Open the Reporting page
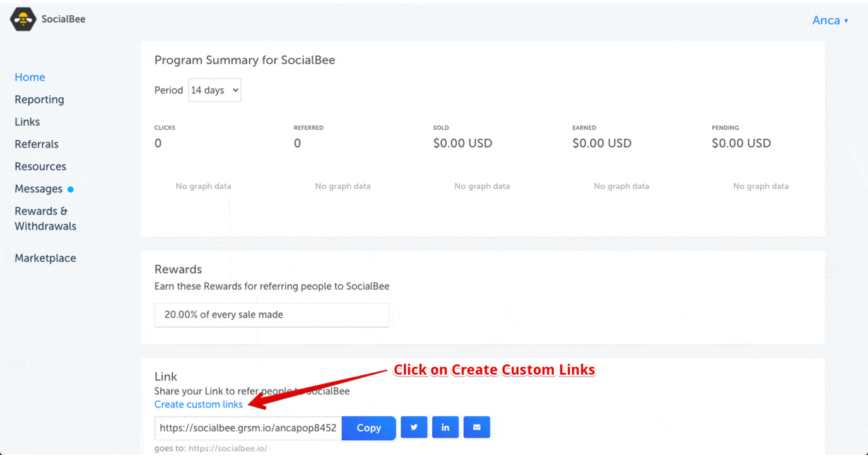Image resolution: width=868 pixels, height=458 pixels. 39,100
